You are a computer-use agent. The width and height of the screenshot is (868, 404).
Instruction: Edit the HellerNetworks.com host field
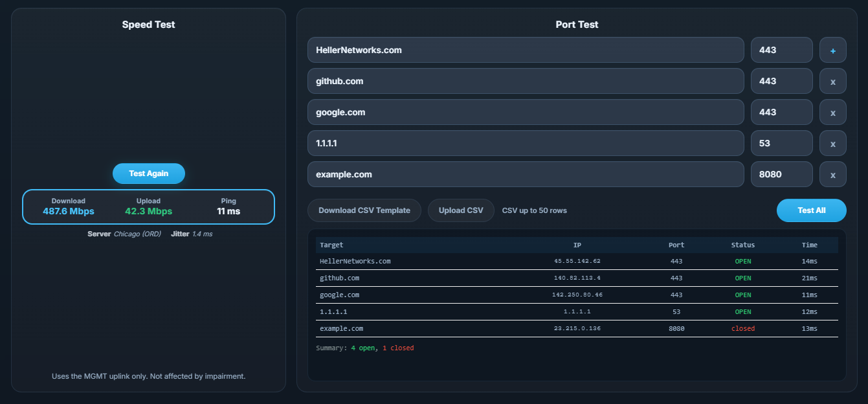[526, 50]
